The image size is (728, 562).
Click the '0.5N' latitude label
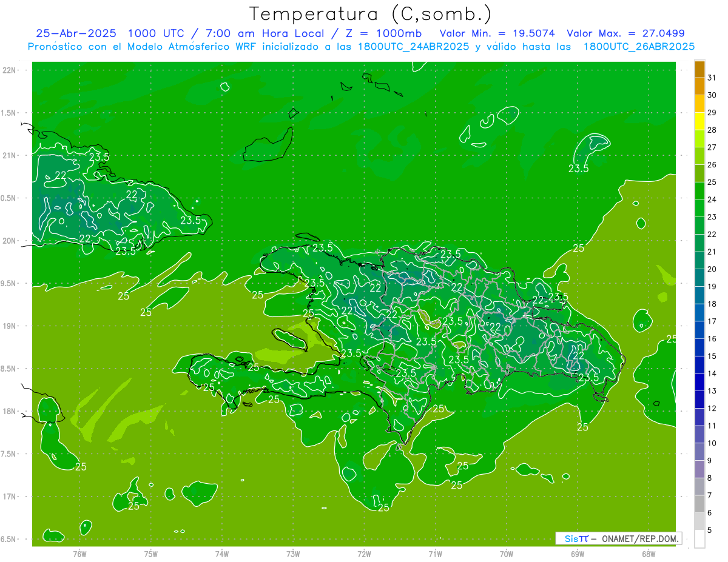(10, 198)
